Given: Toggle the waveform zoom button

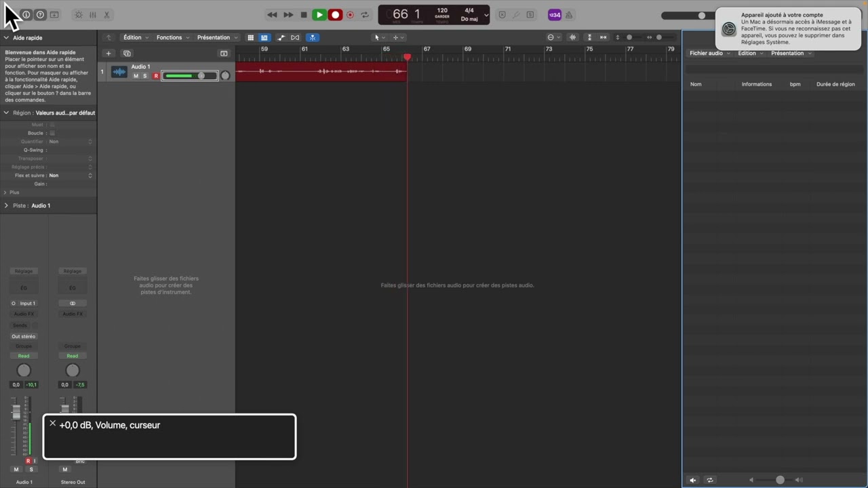Looking at the screenshot, I should pyautogui.click(x=573, y=37).
